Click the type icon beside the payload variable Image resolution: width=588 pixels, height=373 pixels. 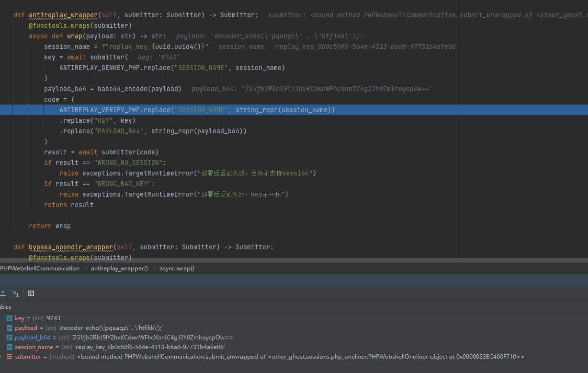click(x=10, y=328)
